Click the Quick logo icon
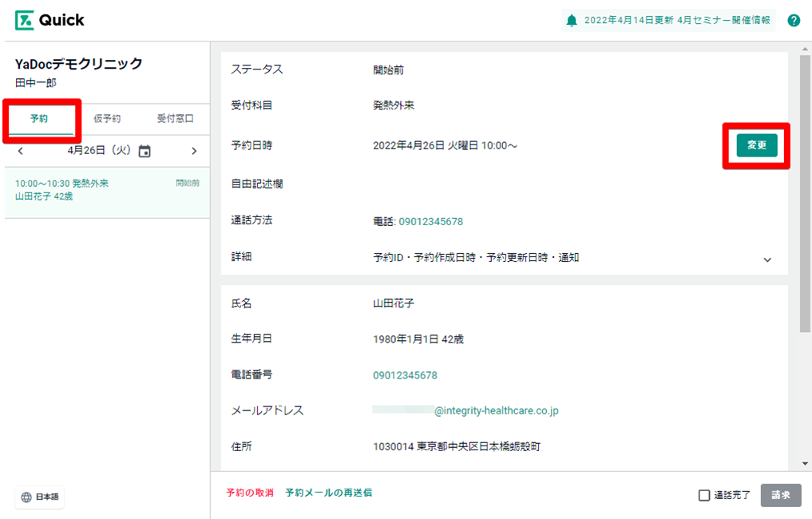This screenshot has width=812, height=519. [x=24, y=20]
